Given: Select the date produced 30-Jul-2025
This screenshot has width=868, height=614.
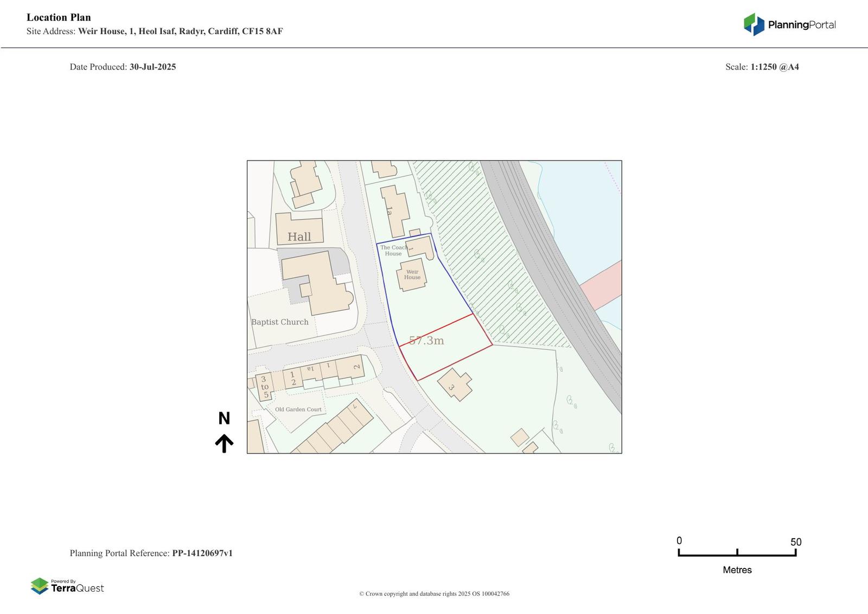Looking at the screenshot, I should pos(152,67).
